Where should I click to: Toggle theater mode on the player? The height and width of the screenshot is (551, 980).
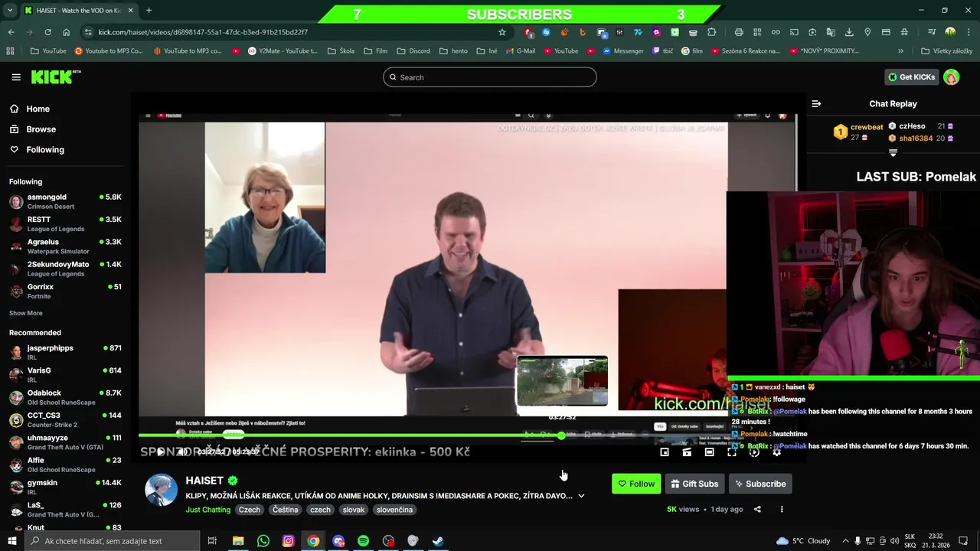pyautogui.click(x=709, y=452)
